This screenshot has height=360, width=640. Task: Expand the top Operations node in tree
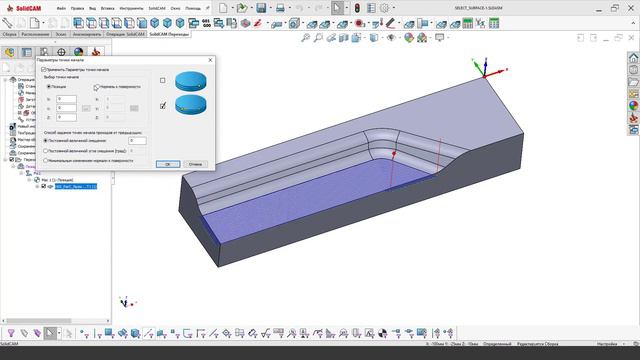(5, 80)
